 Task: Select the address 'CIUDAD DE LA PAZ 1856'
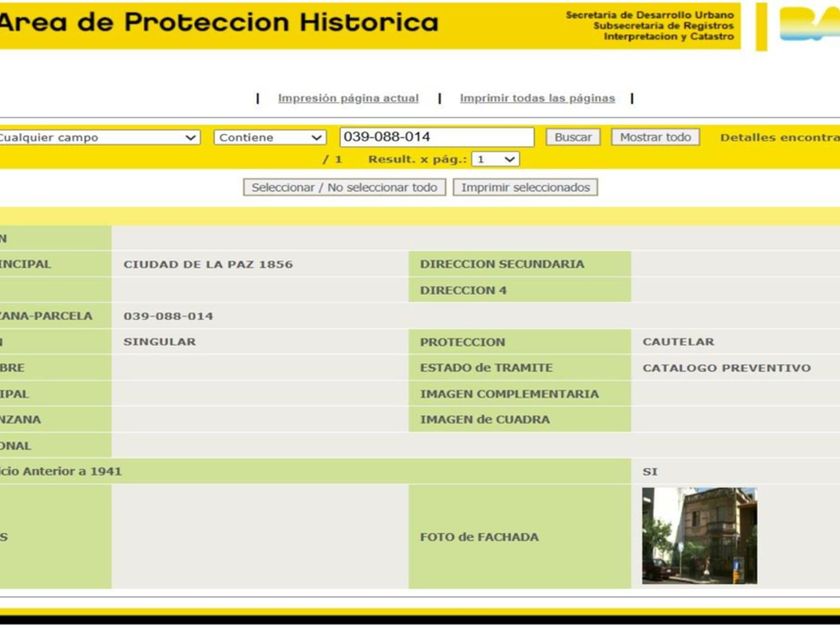pyautogui.click(x=208, y=264)
